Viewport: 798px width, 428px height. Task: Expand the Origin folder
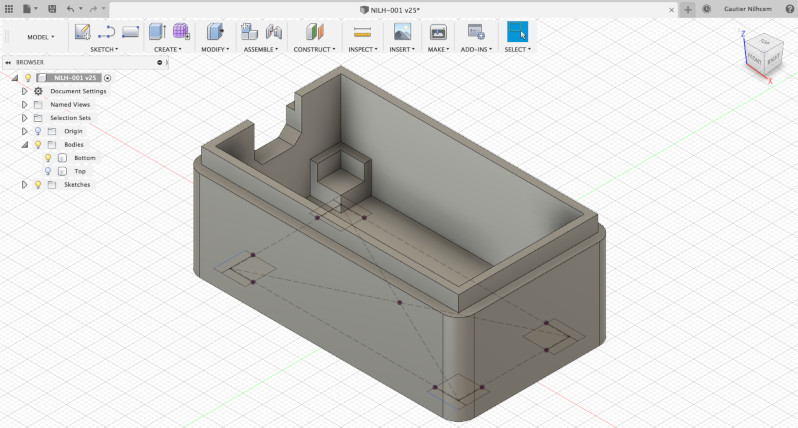coord(24,131)
